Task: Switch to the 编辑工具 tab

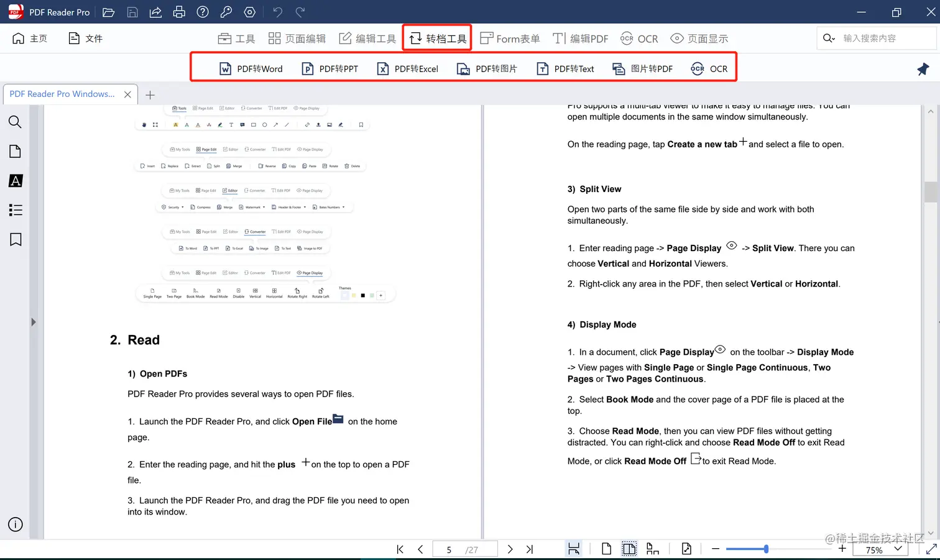Action: pos(367,39)
